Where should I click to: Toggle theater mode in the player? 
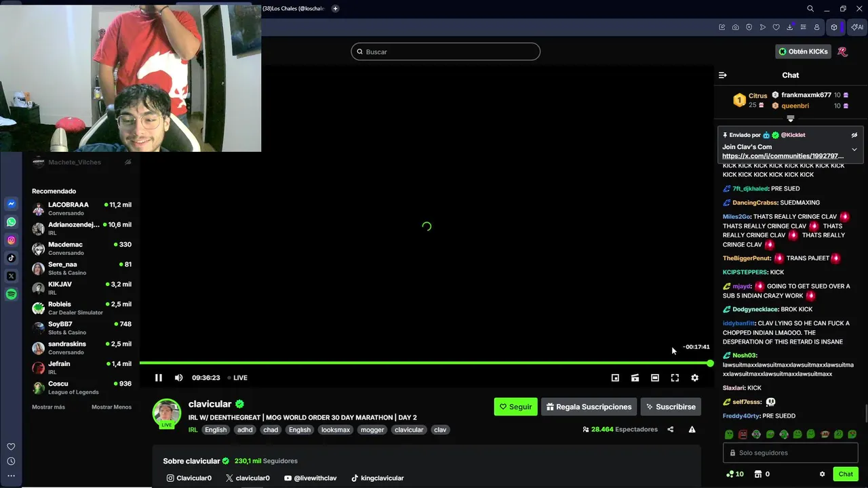click(655, 378)
